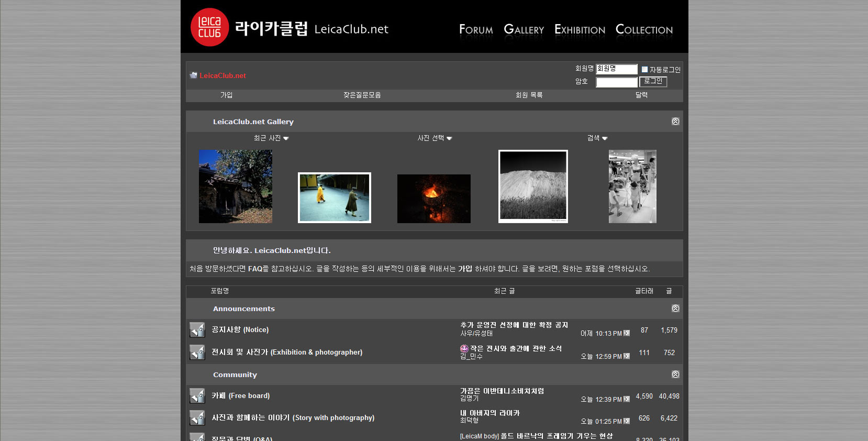Collapse the Community category
The height and width of the screenshot is (441, 868).
[x=675, y=374]
